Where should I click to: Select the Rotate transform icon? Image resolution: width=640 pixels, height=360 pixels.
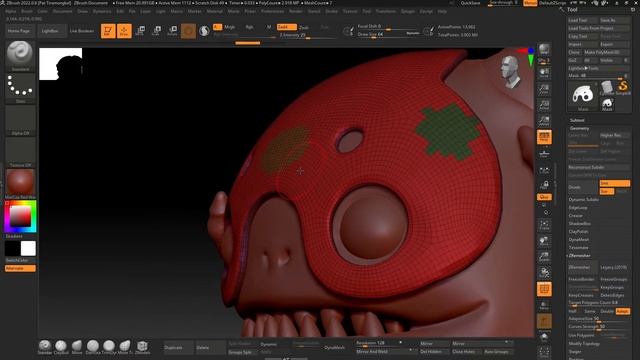click(x=172, y=31)
